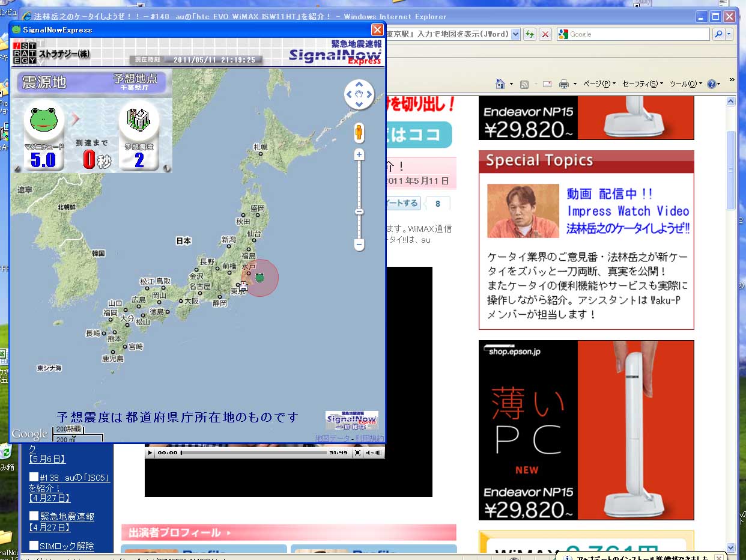Viewport: 746px width, 560px height.
Task: Play the embedded video
Action: pos(150,452)
